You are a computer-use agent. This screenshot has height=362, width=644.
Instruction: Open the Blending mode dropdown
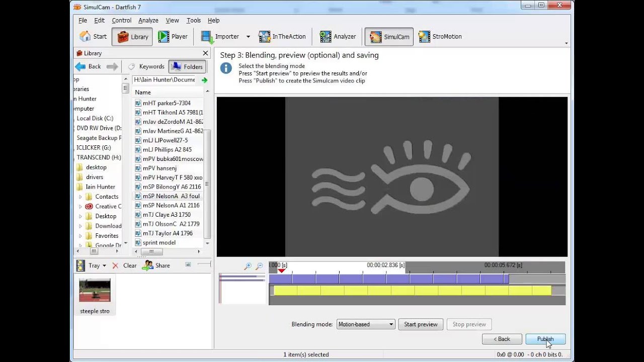point(366,324)
